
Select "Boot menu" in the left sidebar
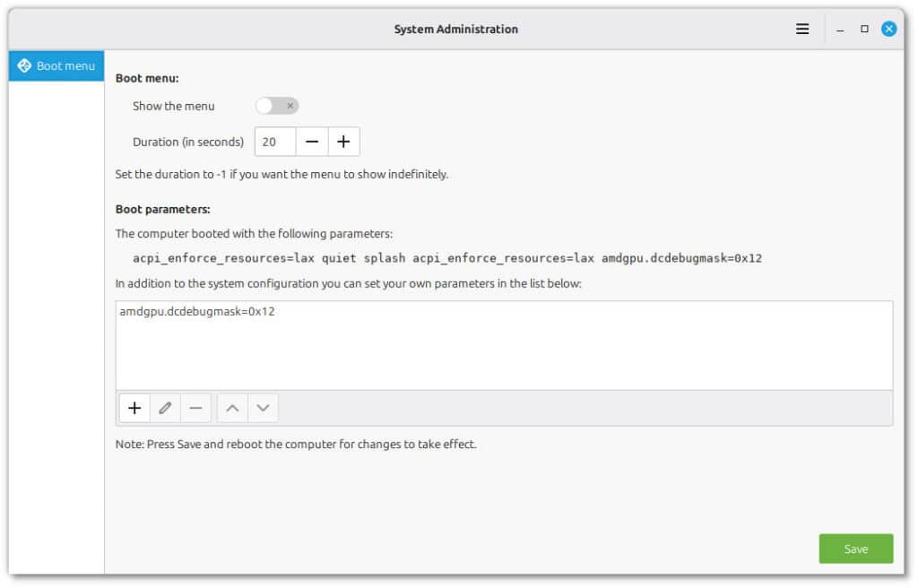point(56,65)
